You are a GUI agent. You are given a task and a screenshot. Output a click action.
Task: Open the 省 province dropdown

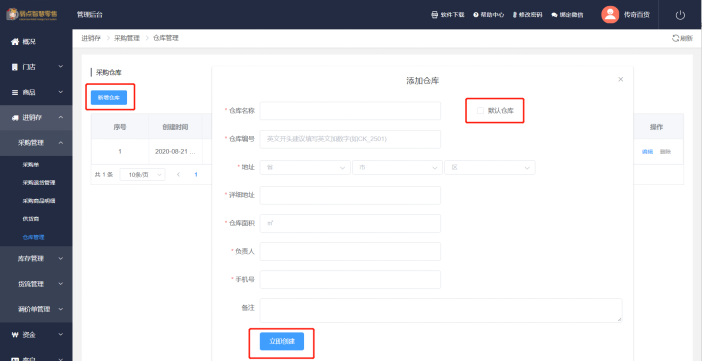305,167
